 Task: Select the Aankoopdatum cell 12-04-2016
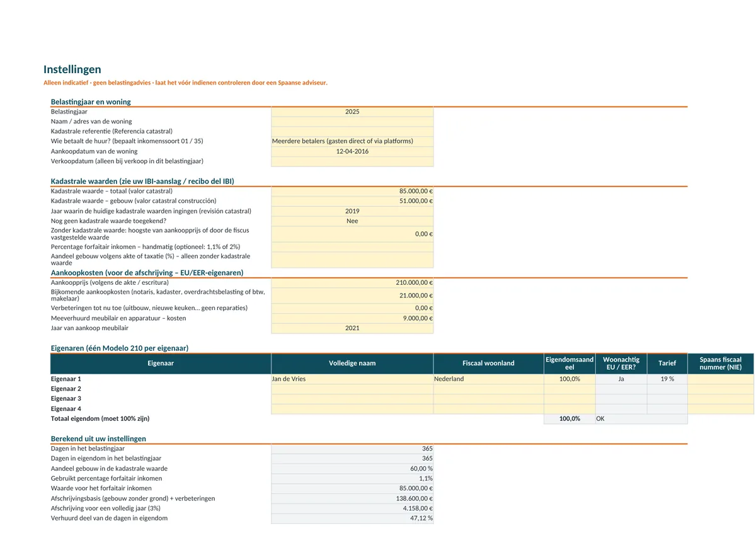[x=352, y=151]
